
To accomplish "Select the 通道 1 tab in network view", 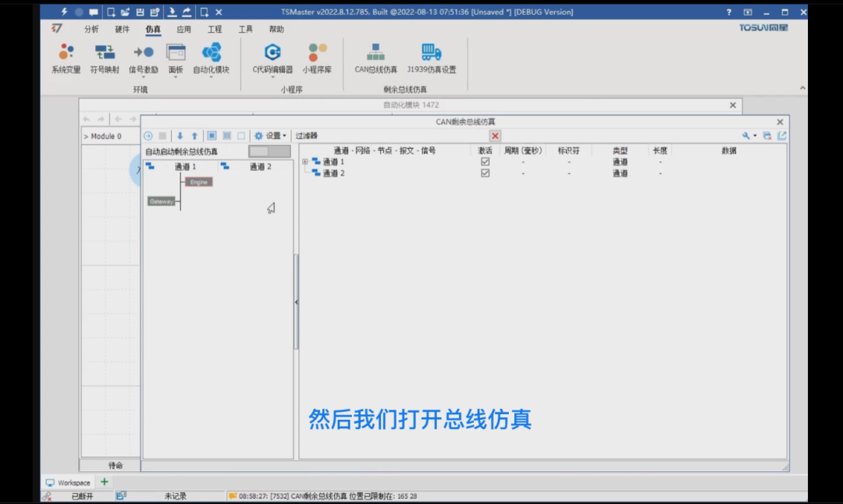I will click(186, 167).
